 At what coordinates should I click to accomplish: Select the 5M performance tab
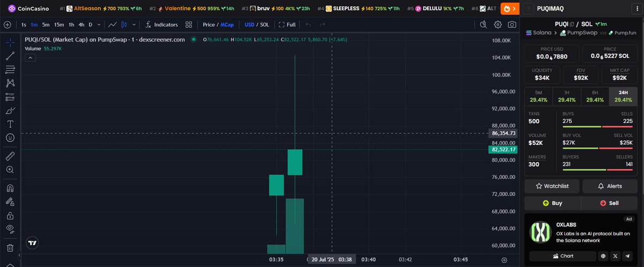[x=539, y=96]
